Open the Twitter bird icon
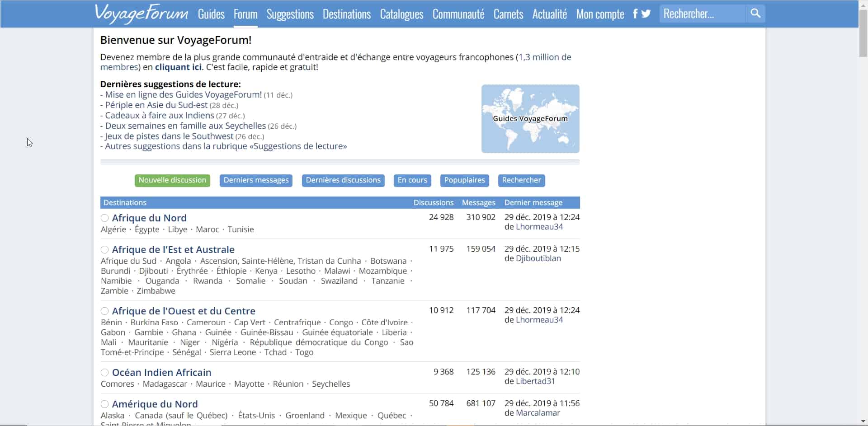The height and width of the screenshot is (426, 868). click(x=646, y=14)
